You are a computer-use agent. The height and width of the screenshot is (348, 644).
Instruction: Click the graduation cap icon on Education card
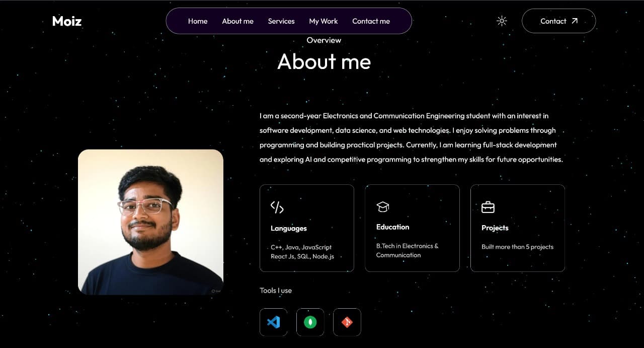(x=382, y=206)
